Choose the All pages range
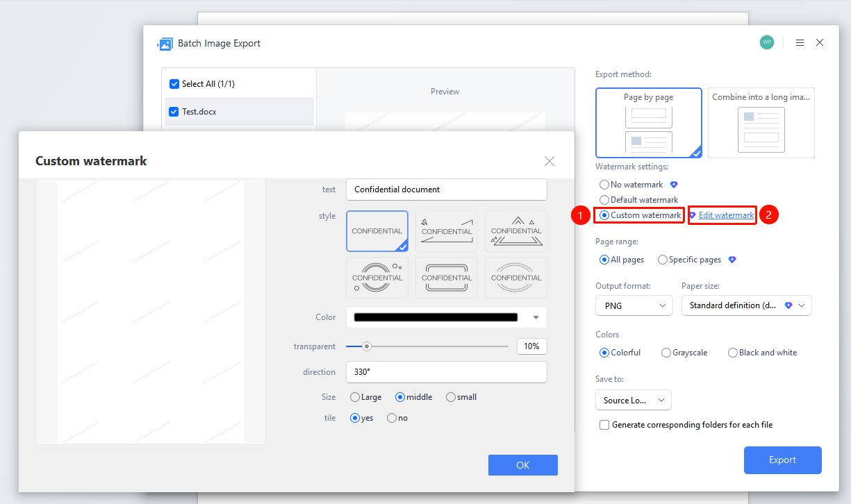851x504 pixels. [x=604, y=260]
